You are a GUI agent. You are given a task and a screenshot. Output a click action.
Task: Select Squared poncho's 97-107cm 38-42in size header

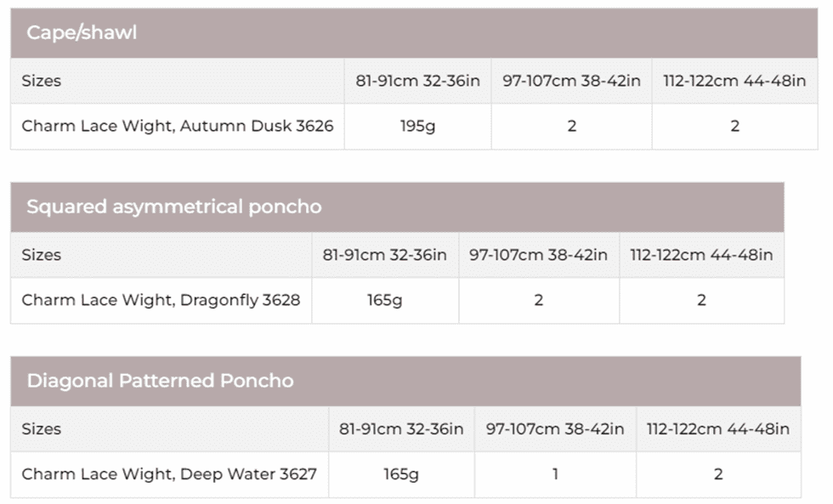pyautogui.click(x=539, y=254)
